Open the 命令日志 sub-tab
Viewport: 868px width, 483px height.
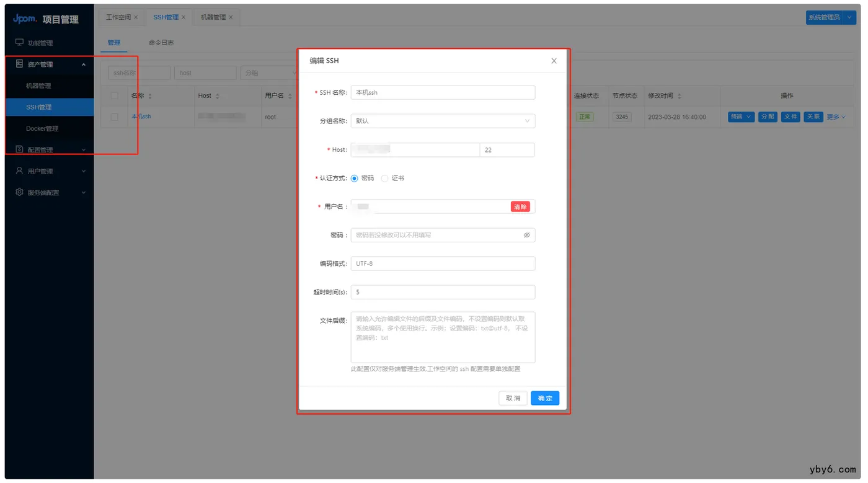[x=161, y=43]
